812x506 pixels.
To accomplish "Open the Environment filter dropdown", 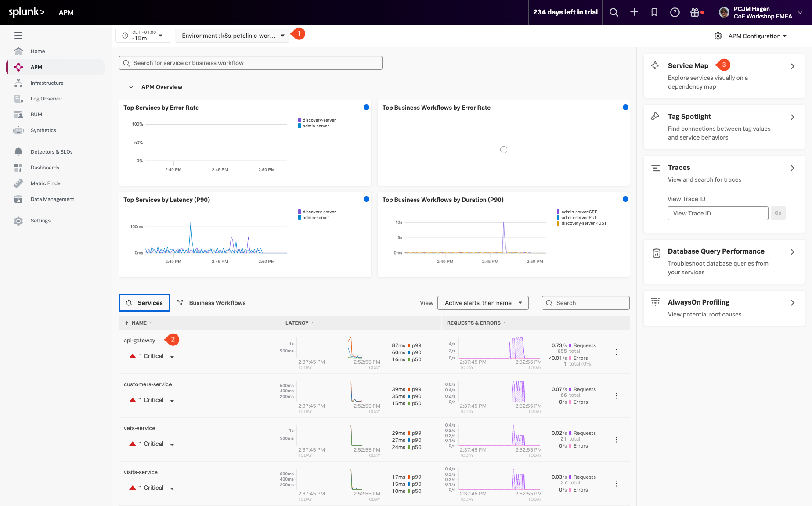I will [232, 36].
